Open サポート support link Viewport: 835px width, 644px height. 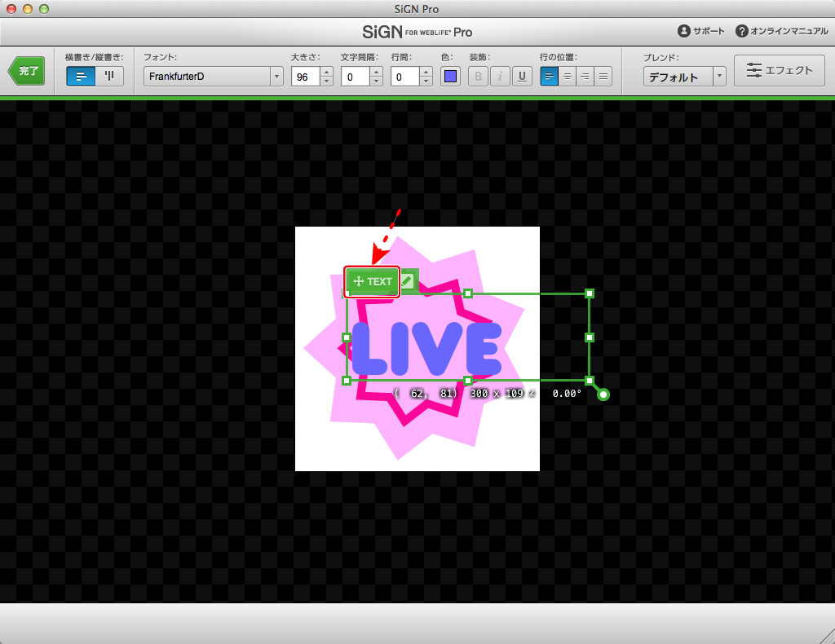click(x=700, y=32)
